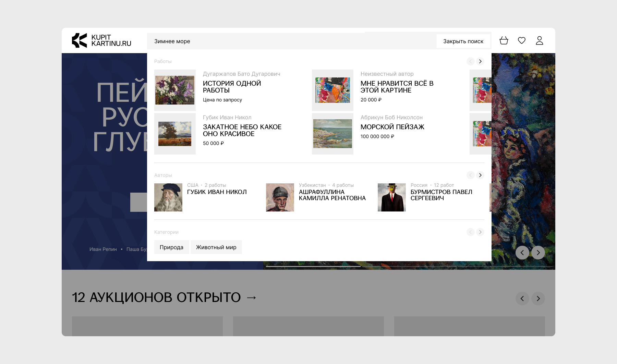This screenshot has height=364, width=617.
Task: Select the Животный мир category chip
Action: [x=216, y=247]
